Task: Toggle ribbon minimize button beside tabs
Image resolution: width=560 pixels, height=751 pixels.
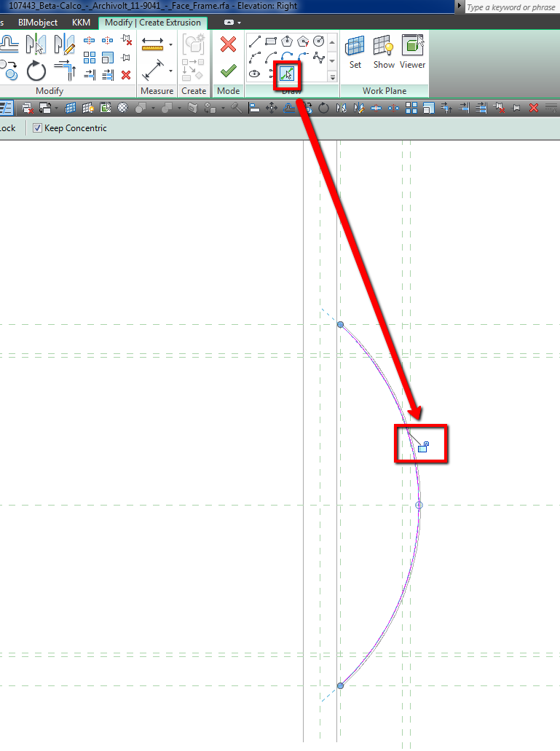Action: click(x=229, y=23)
